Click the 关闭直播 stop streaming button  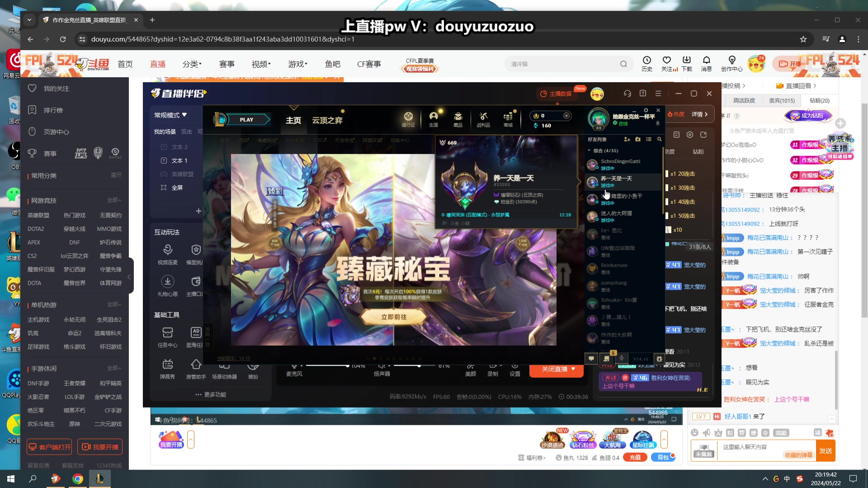[x=557, y=369]
